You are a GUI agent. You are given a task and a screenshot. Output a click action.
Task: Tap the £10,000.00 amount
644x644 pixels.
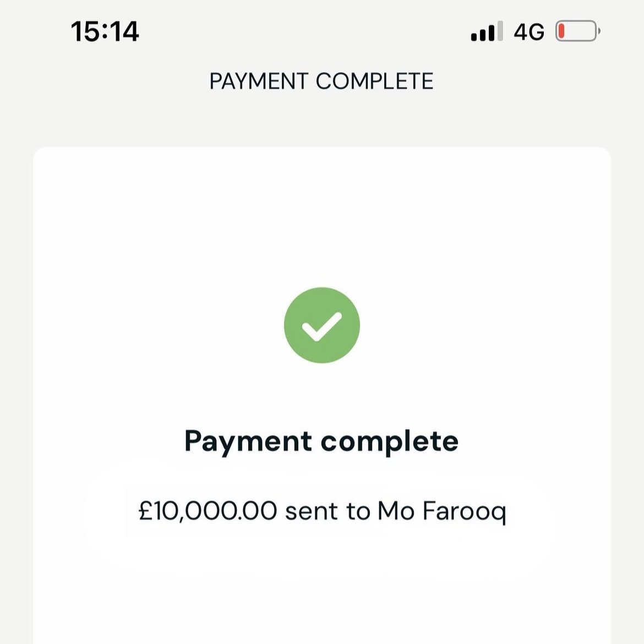(207, 511)
